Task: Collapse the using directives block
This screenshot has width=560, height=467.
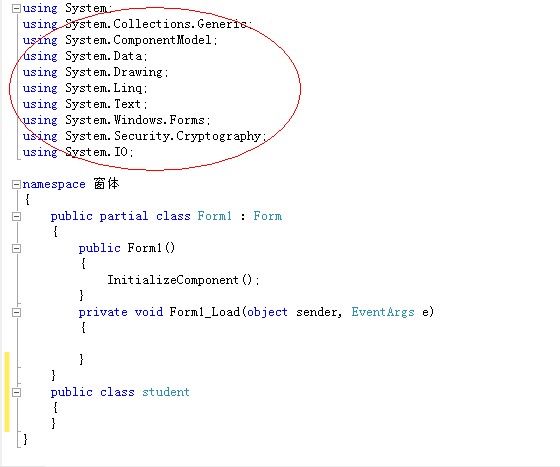Action: [16, 9]
